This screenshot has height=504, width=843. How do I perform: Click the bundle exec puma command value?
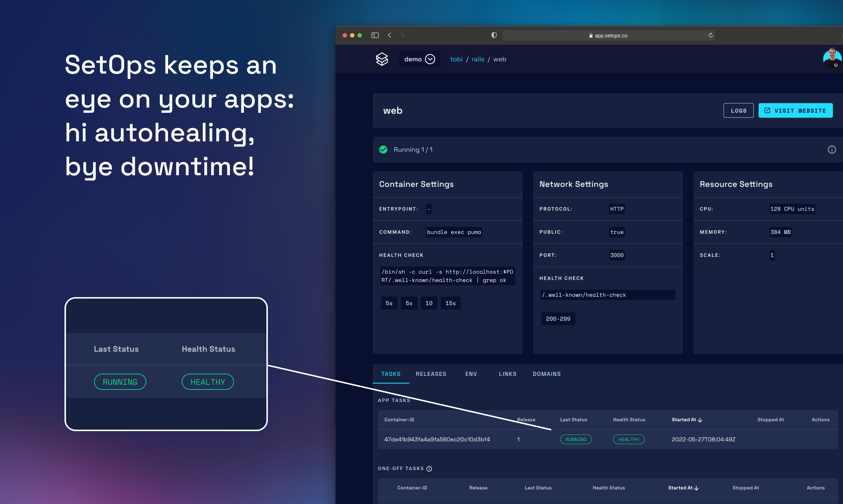point(454,232)
